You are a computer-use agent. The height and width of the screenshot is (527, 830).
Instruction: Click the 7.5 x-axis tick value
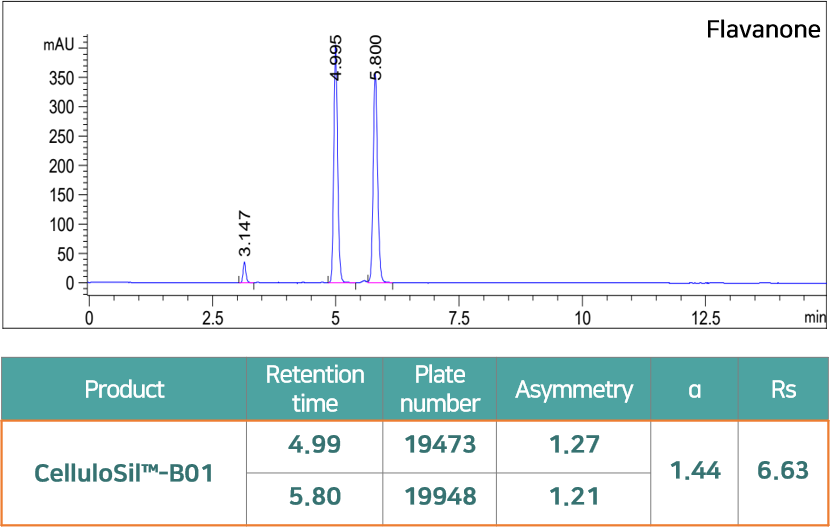(458, 318)
